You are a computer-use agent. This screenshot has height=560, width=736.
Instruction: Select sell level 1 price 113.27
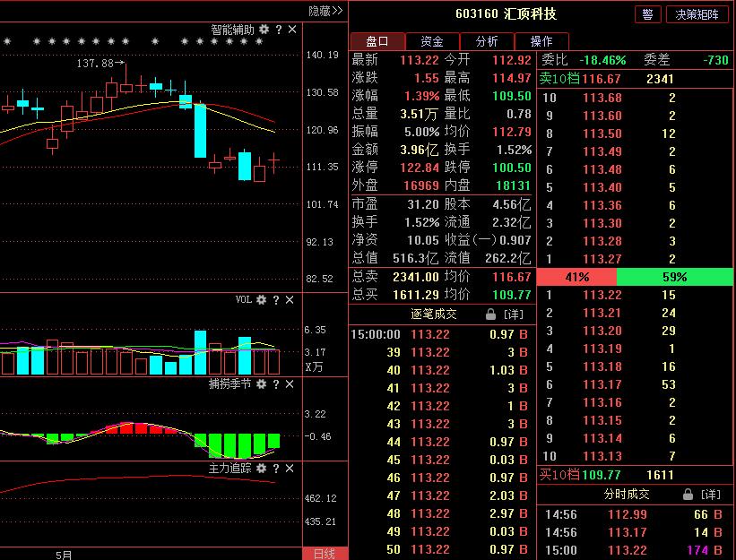coord(602,259)
